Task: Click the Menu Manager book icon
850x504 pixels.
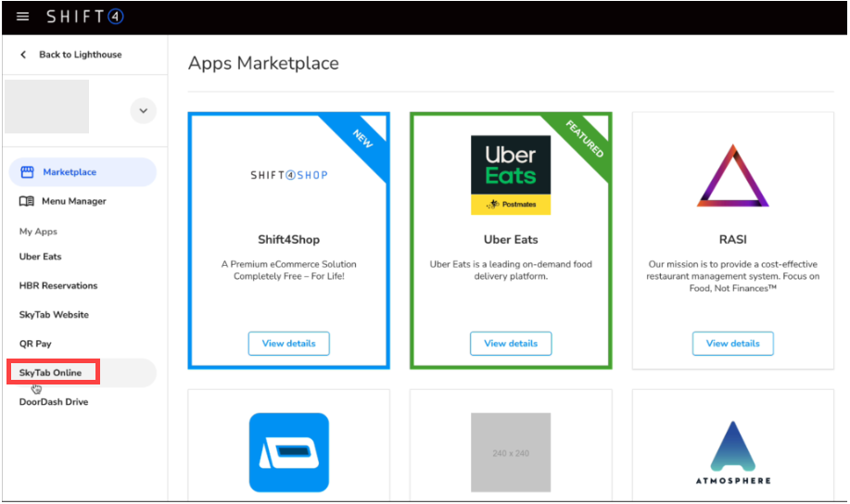Action: click(27, 201)
